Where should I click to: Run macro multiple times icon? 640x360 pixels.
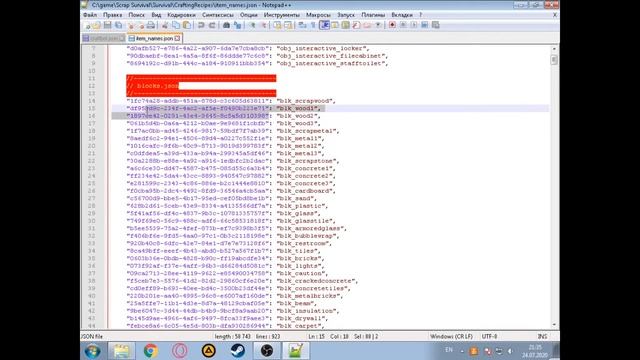coord(424,25)
